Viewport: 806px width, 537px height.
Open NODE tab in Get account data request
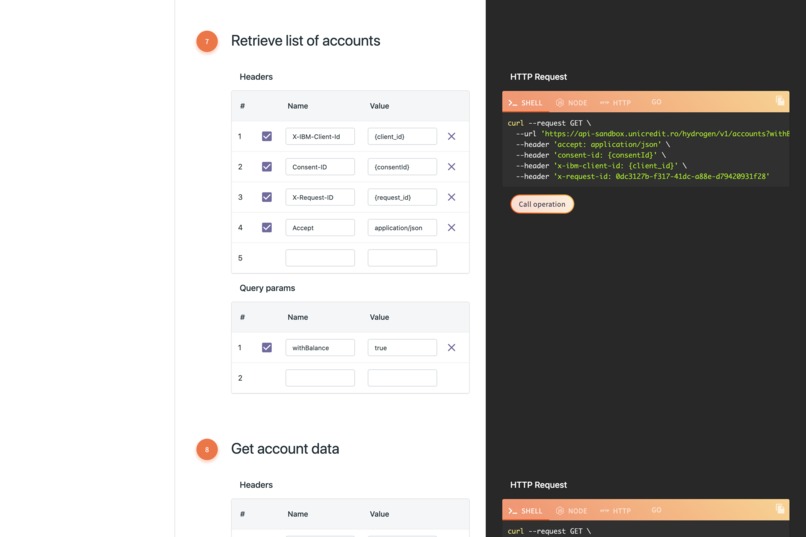572,511
